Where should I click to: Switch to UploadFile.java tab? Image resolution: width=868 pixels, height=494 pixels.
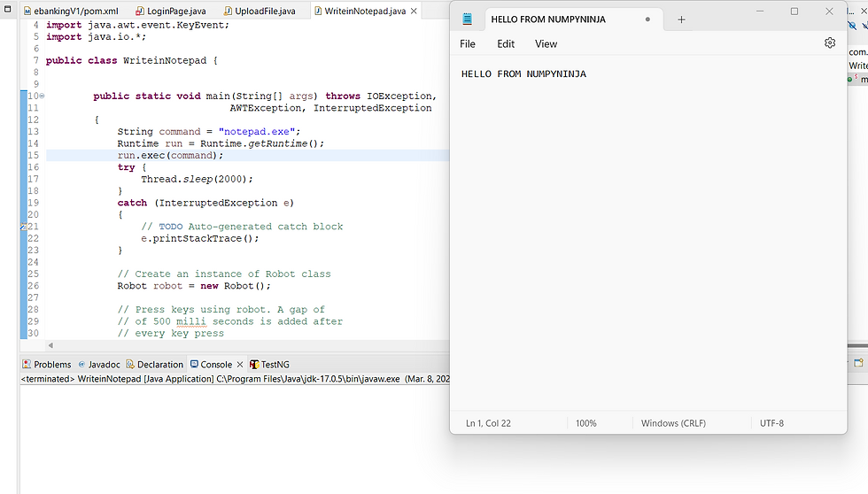(x=260, y=11)
